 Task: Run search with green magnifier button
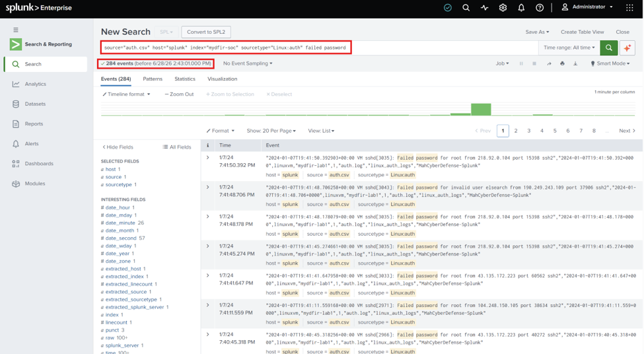609,48
